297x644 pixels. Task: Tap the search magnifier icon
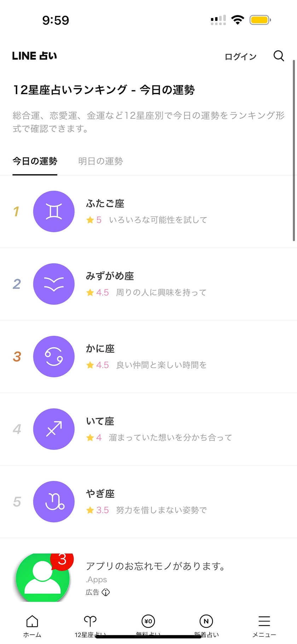pos(279,56)
